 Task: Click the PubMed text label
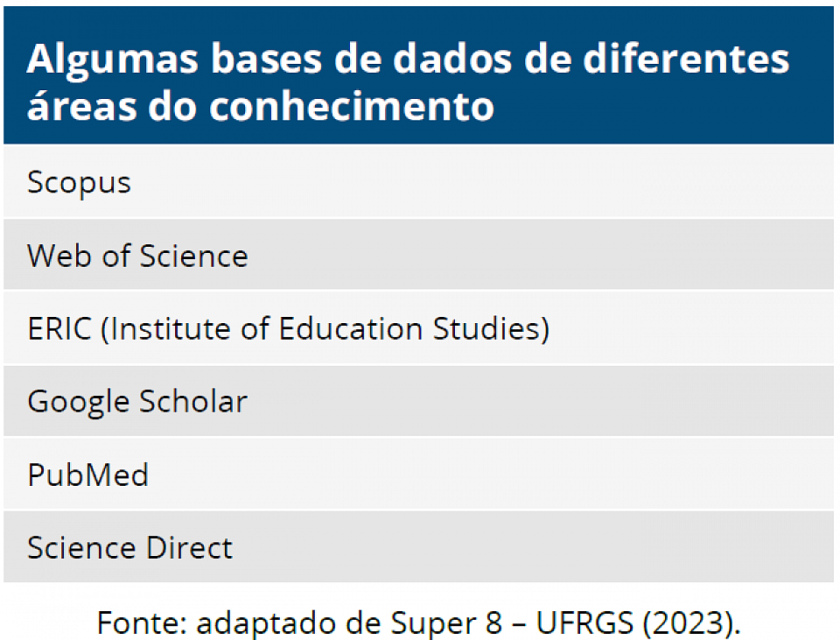[x=87, y=475]
